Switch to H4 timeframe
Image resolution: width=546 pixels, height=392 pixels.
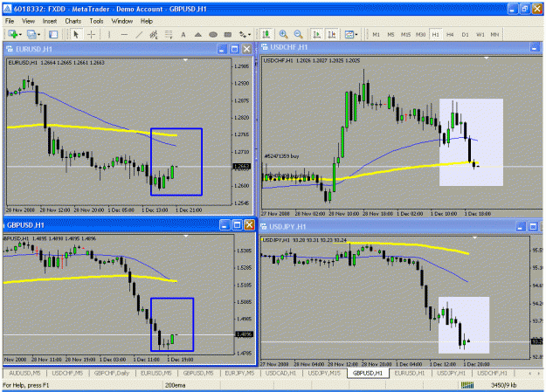(x=450, y=34)
